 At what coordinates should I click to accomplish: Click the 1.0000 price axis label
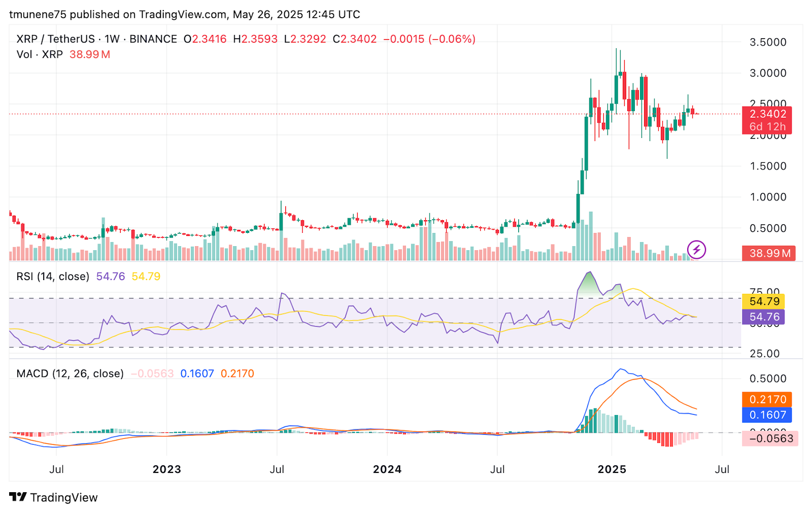(x=768, y=197)
